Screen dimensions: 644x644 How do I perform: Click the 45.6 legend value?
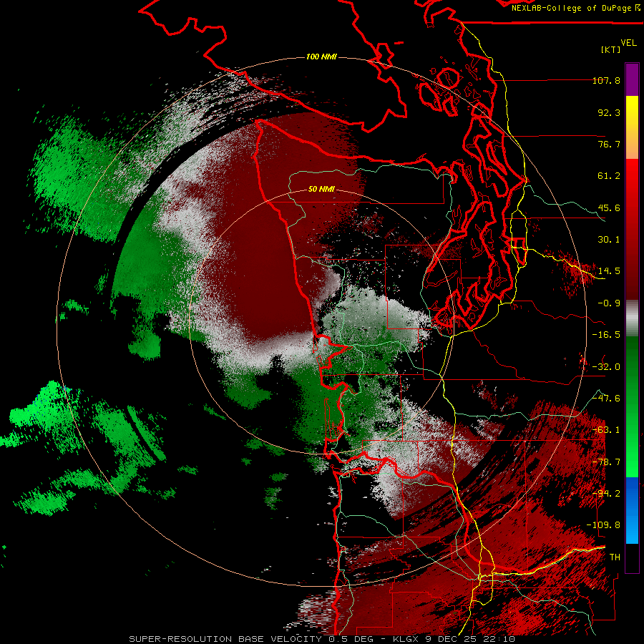click(x=609, y=208)
